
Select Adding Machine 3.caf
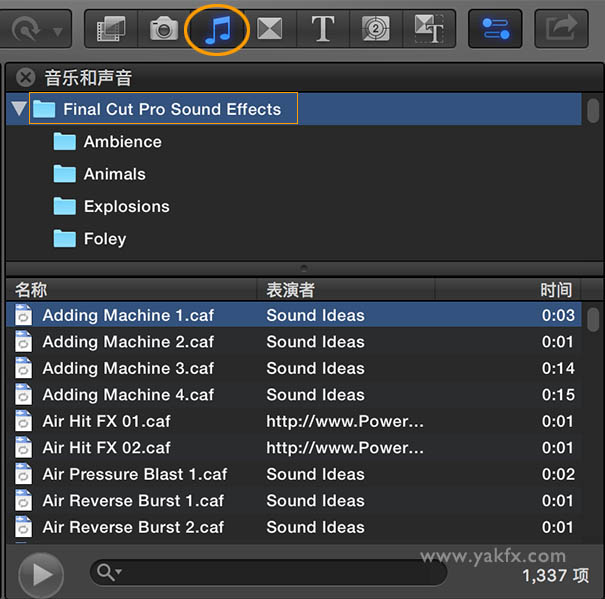point(294,368)
